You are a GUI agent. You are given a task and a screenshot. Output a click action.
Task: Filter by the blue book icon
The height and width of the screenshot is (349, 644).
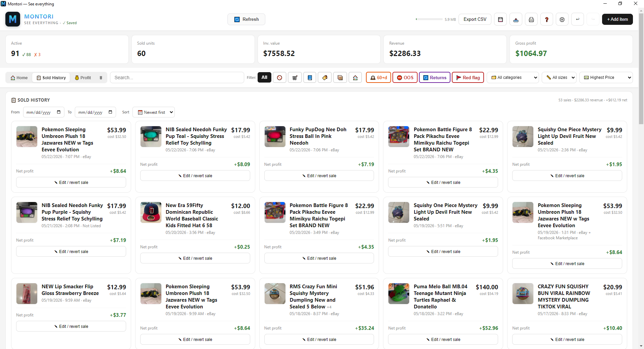310,78
